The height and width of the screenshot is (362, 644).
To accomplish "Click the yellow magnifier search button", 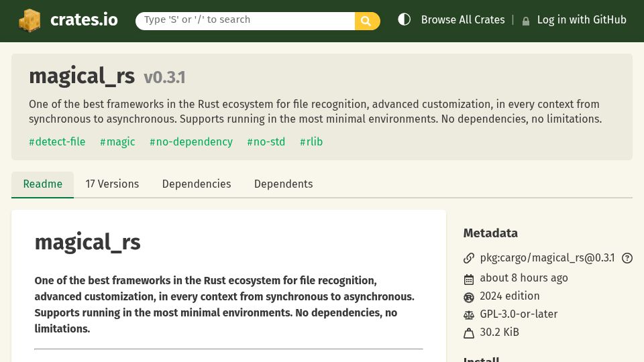I will coord(367,21).
